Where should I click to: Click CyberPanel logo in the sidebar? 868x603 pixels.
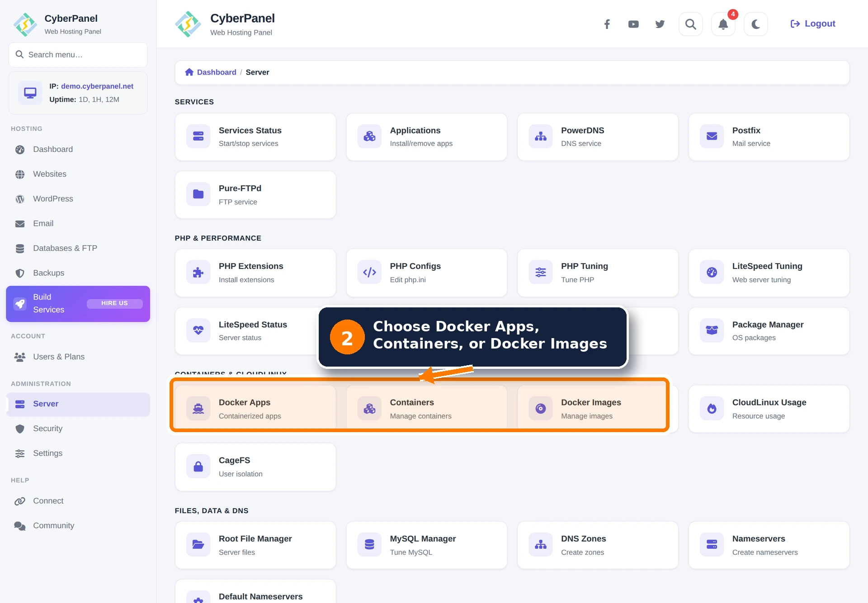pyautogui.click(x=25, y=24)
